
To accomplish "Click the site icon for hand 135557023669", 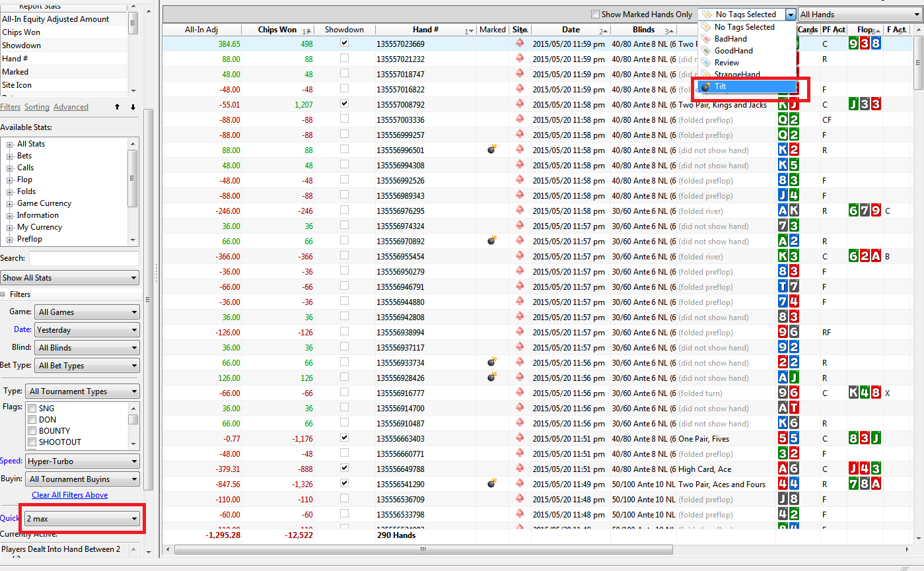I will coord(520,44).
